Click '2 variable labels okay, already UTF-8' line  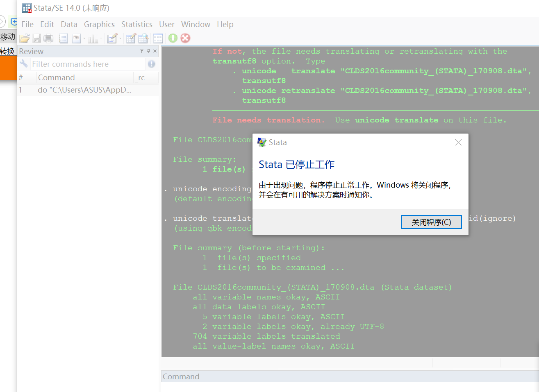click(293, 326)
